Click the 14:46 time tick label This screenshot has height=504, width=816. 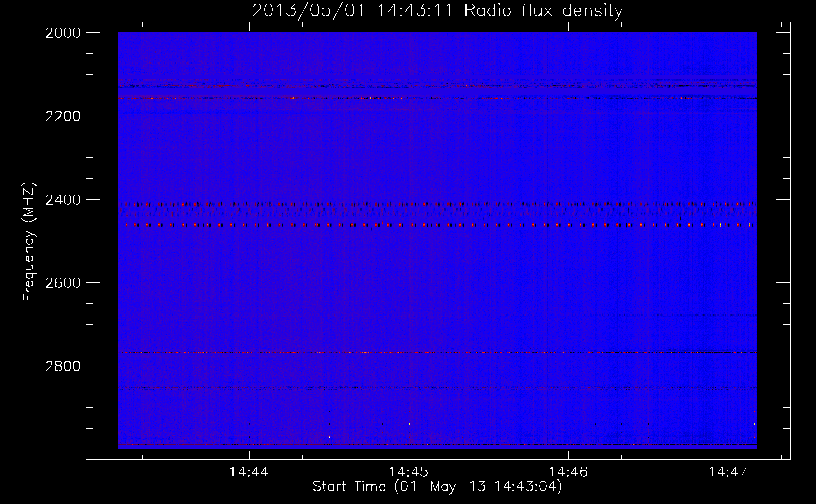pyautogui.click(x=568, y=472)
